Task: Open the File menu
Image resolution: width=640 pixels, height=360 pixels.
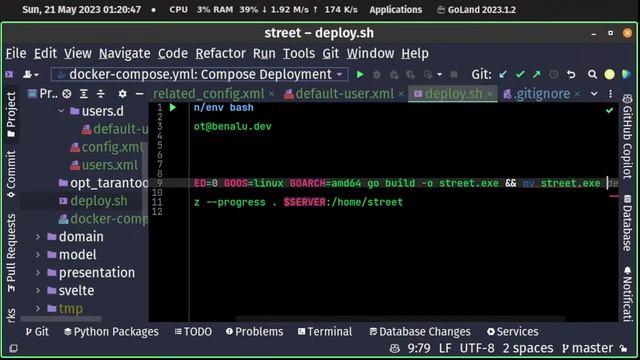Action: click(x=16, y=53)
